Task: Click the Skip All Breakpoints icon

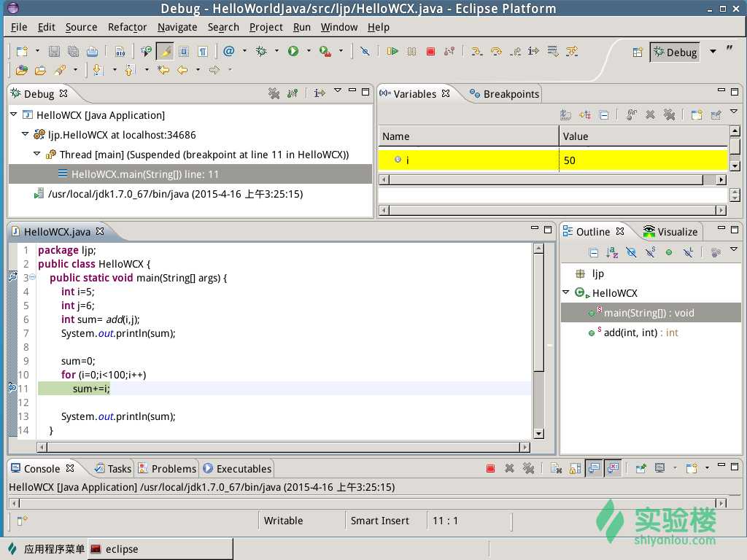Action: point(365,52)
